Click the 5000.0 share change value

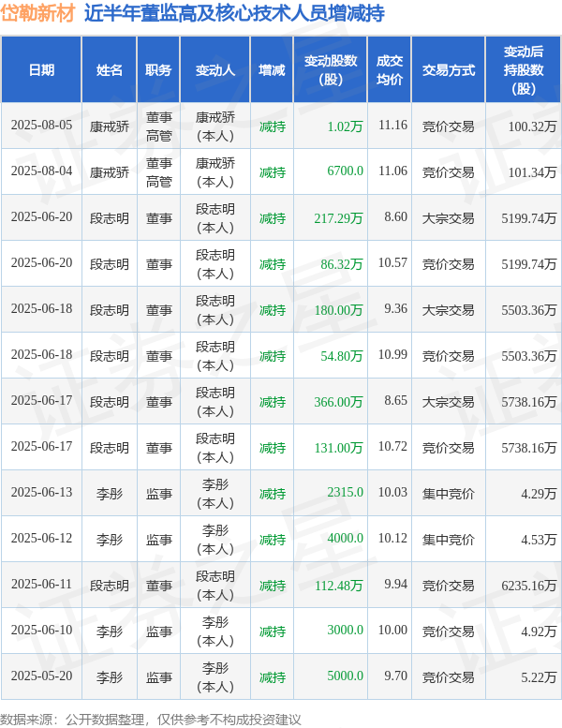click(x=346, y=676)
